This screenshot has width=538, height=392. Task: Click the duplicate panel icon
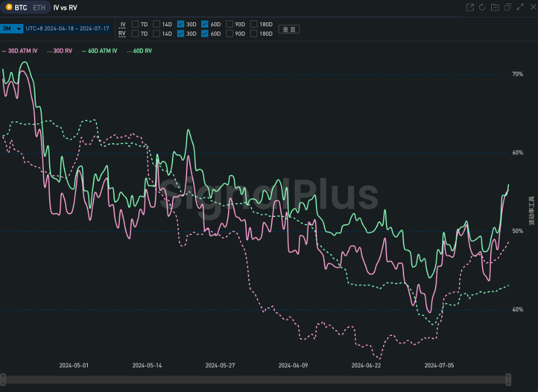[507, 8]
